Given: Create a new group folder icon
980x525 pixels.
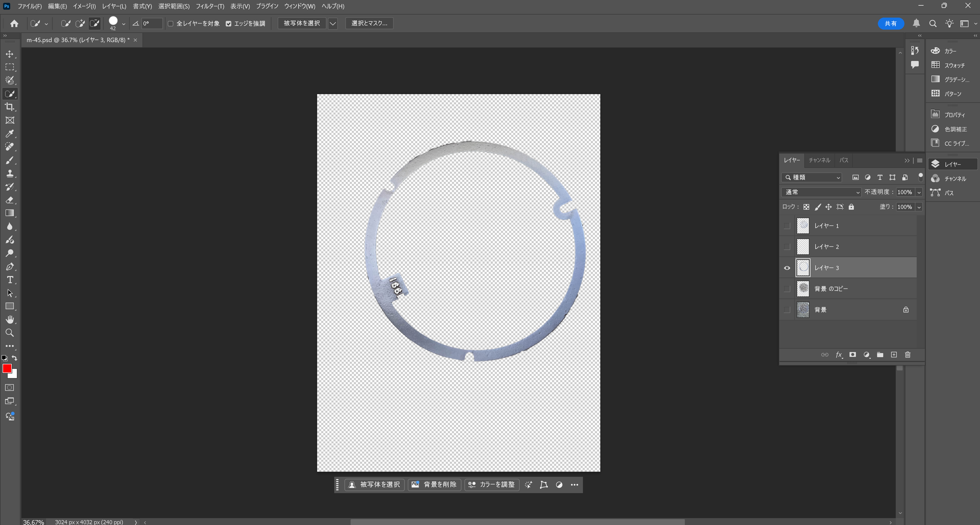Looking at the screenshot, I should pos(880,355).
